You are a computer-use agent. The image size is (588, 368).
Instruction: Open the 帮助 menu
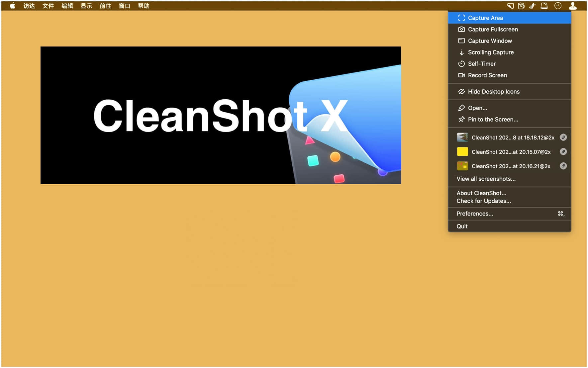coord(144,6)
